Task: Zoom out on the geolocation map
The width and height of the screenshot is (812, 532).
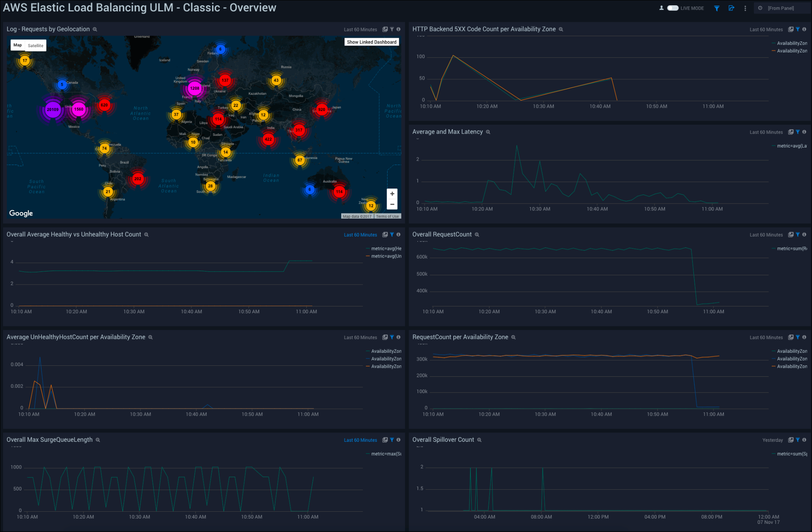Action: 392,204
